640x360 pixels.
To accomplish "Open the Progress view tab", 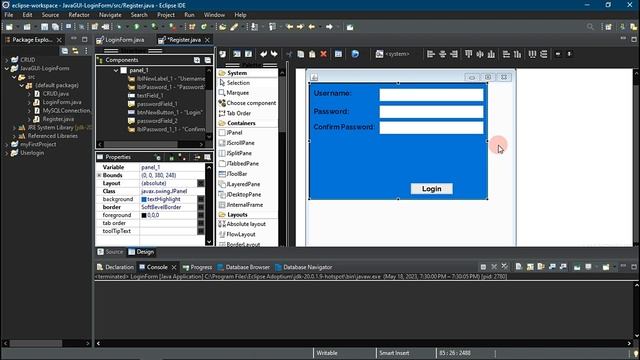I will point(198,267).
